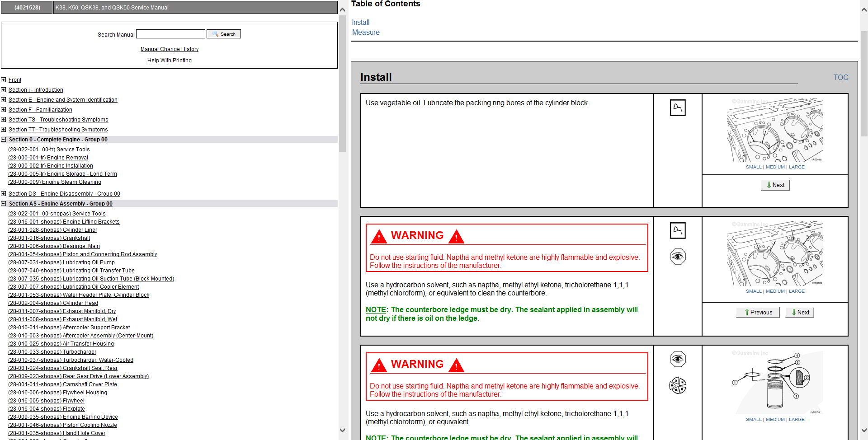Open Lubricating Oil Pump procedure

61,262
